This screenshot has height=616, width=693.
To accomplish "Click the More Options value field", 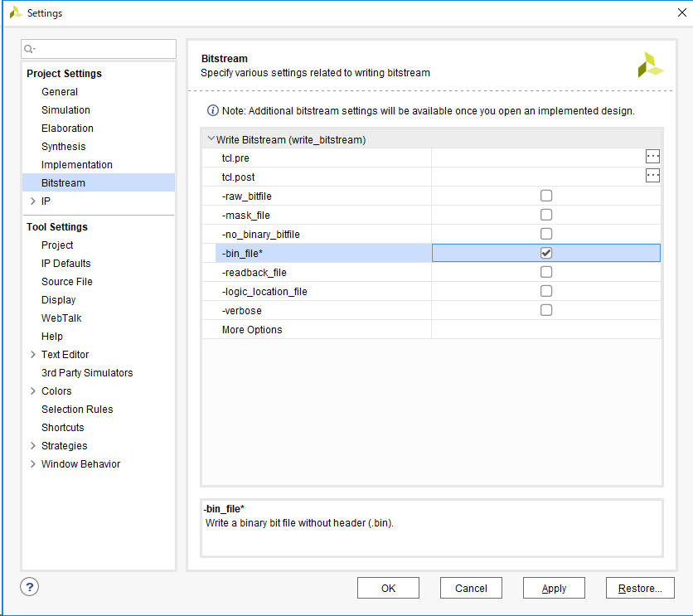I will pos(545,330).
